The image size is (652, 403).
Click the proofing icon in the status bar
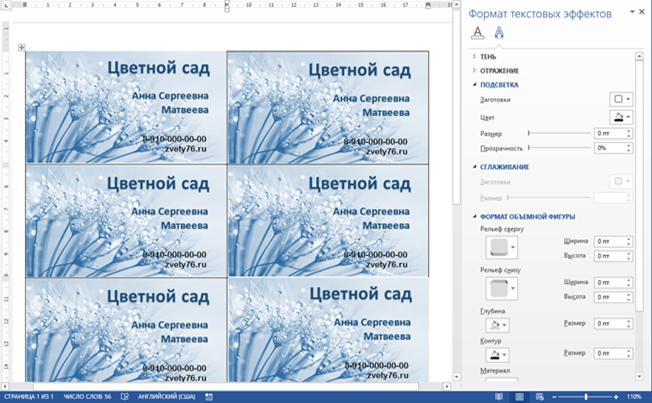point(124,396)
